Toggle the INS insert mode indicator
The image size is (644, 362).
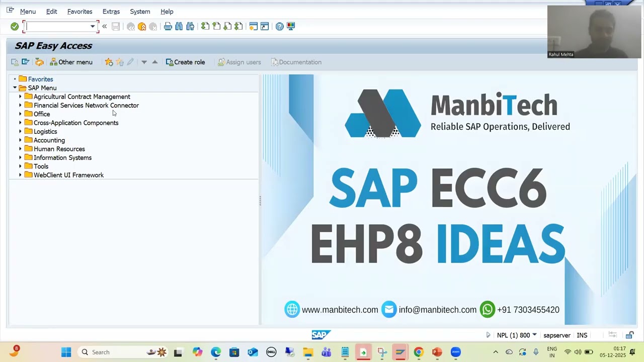coord(582,335)
